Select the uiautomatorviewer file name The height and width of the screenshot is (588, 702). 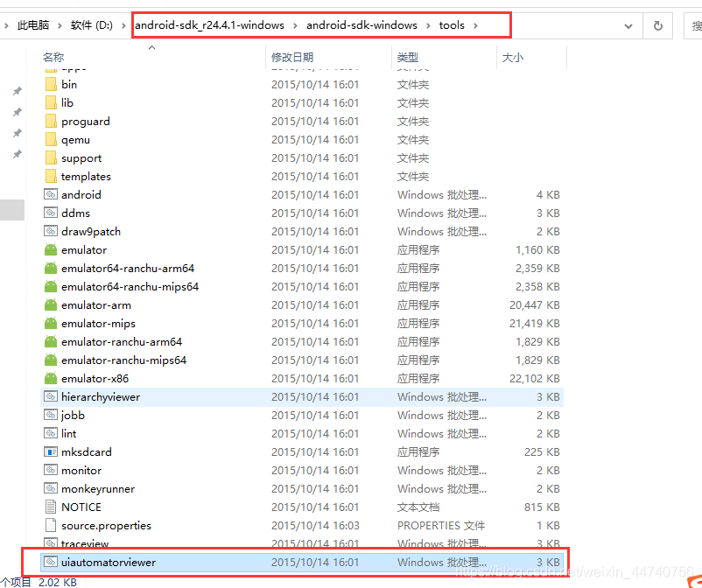pyautogui.click(x=109, y=562)
